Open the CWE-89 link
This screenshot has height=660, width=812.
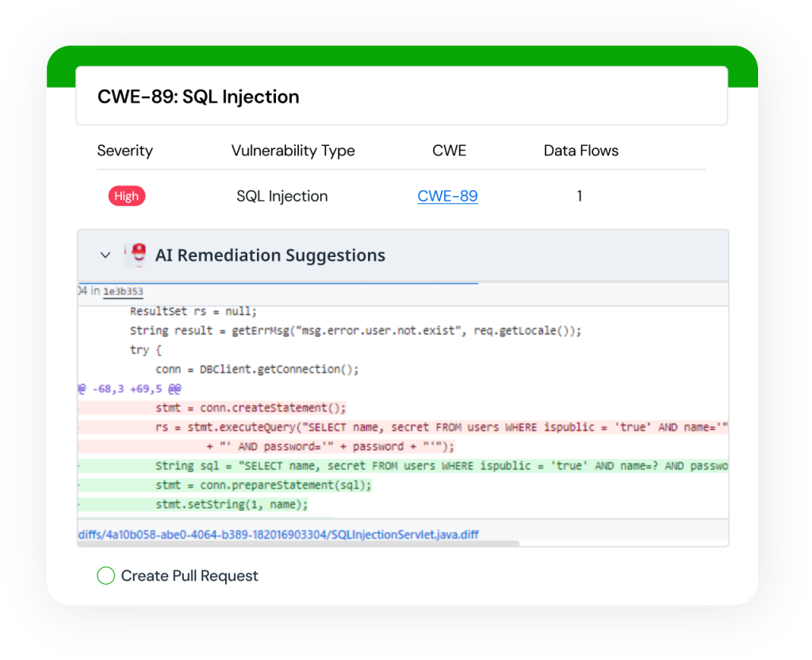tap(447, 196)
